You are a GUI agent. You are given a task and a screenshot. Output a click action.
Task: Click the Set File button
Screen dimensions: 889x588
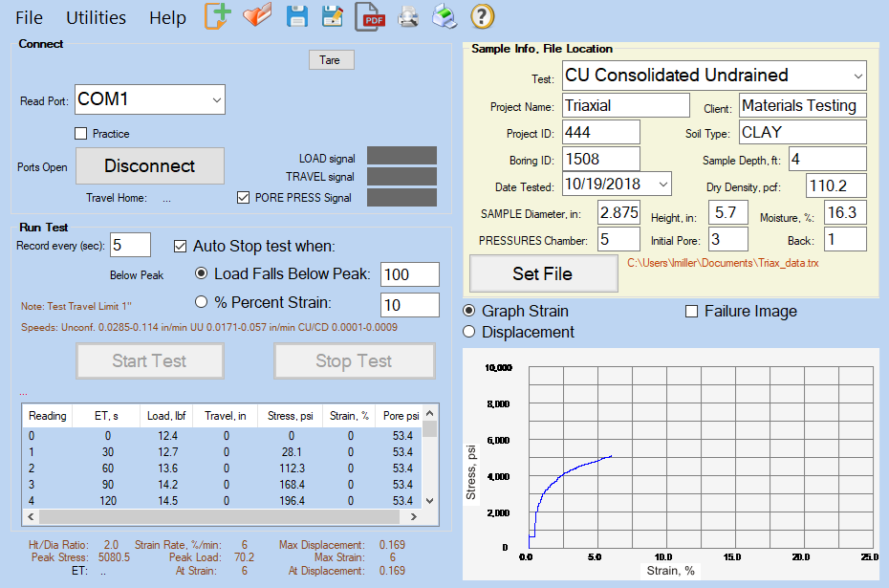tap(543, 273)
